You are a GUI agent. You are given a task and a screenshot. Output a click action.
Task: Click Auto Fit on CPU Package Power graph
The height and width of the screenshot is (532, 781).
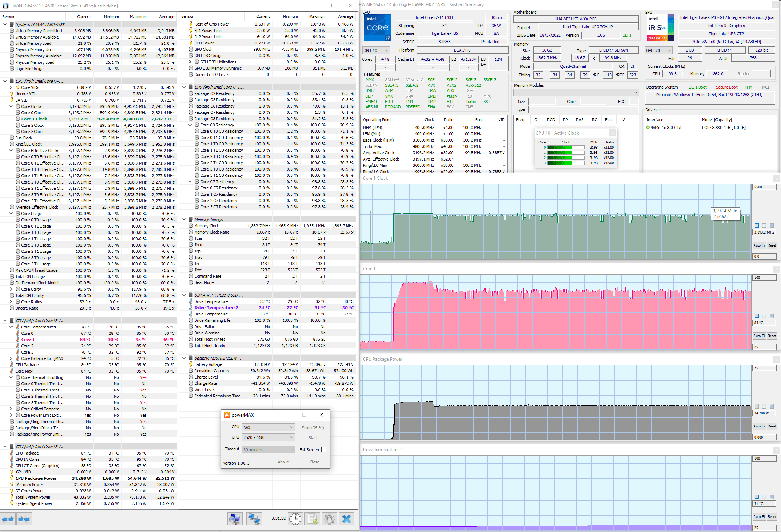tap(759, 426)
